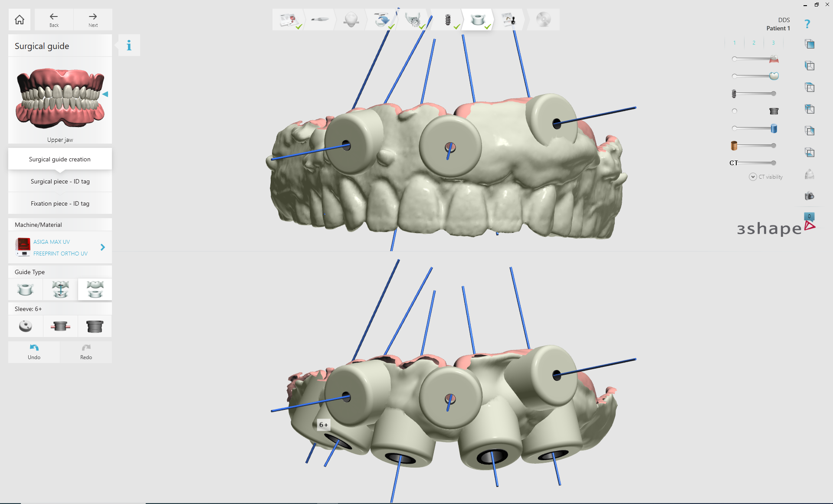The height and width of the screenshot is (504, 833).
Task: Expand the Upper jaw preview arrow
Action: (x=105, y=94)
